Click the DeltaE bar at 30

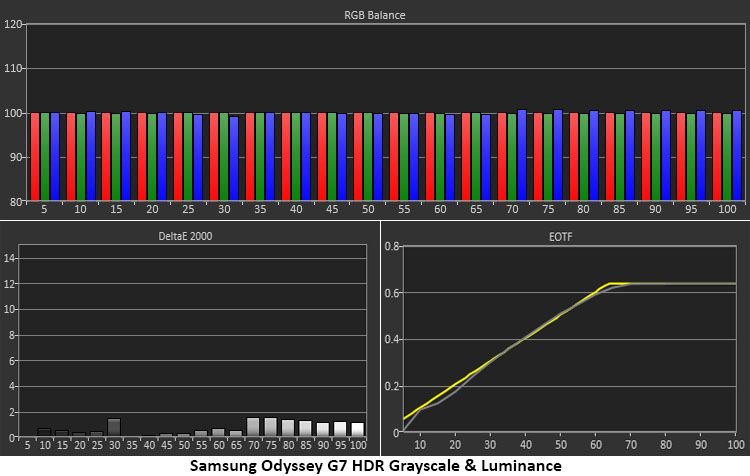click(114, 427)
